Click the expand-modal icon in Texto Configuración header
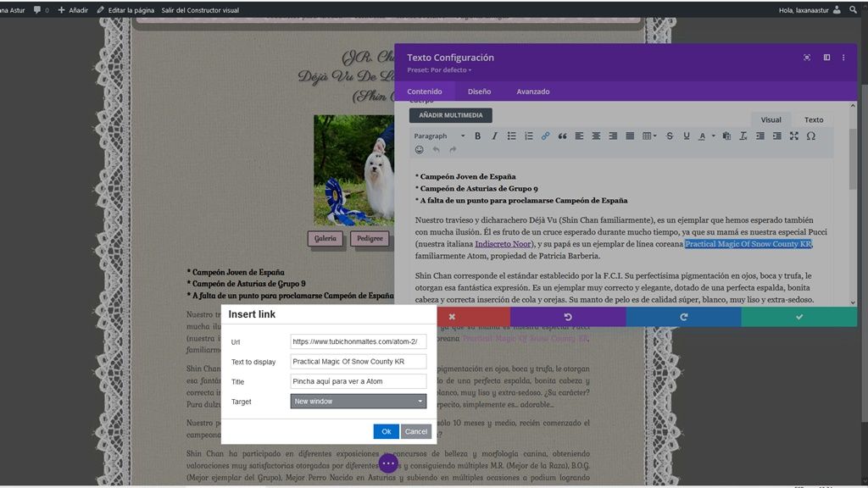 807,58
